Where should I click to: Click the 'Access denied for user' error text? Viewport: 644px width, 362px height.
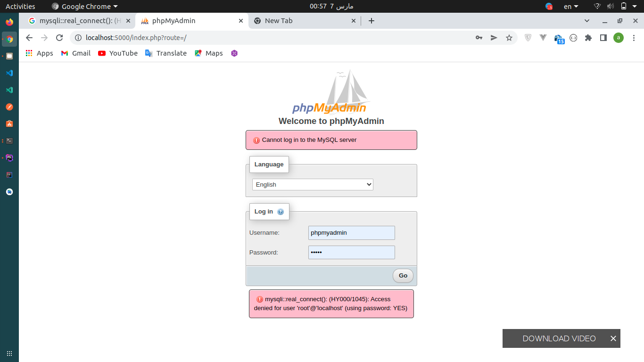[x=330, y=304]
